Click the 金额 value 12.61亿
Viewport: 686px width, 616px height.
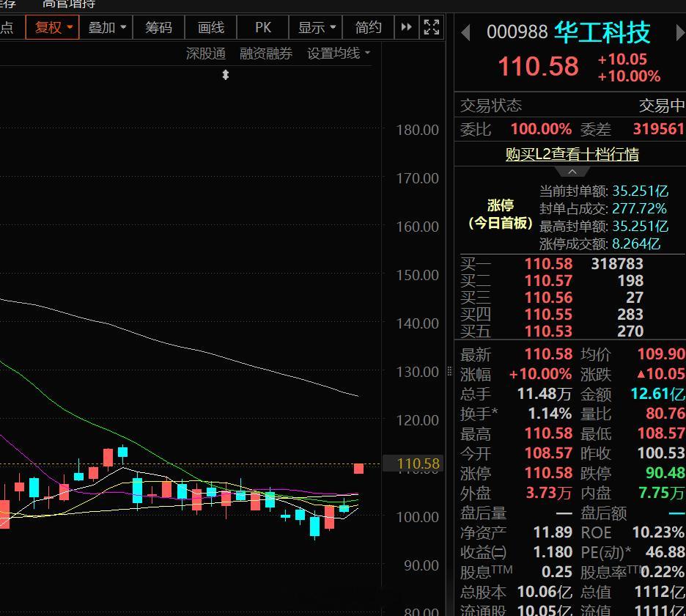pyautogui.click(x=657, y=394)
